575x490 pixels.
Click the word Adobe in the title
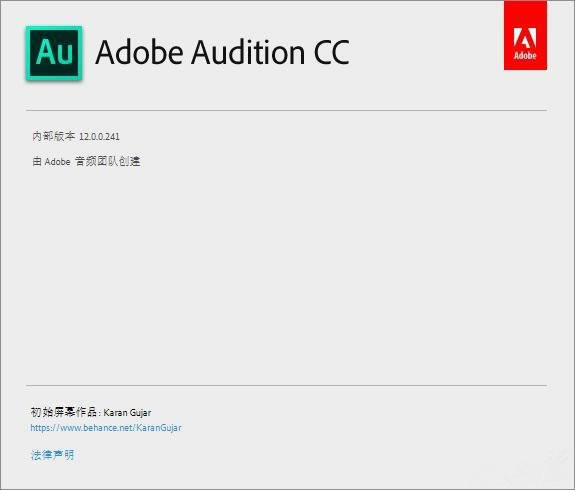pyautogui.click(x=139, y=52)
